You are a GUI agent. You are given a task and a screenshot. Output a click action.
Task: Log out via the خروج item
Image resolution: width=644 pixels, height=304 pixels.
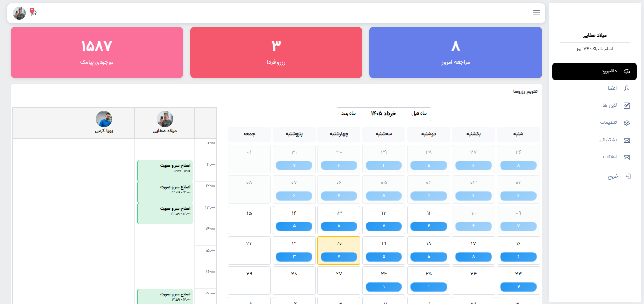click(x=594, y=176)
